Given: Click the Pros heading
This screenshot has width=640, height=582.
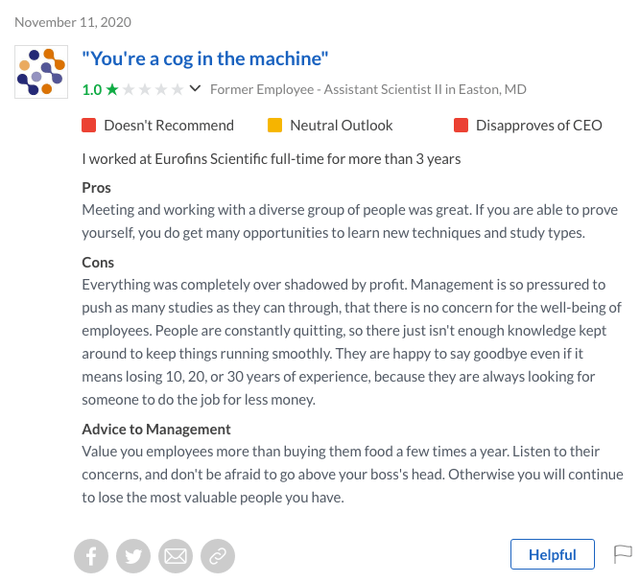Looking at the screenshot, I should pyautogui.click(x=96, y=187).
